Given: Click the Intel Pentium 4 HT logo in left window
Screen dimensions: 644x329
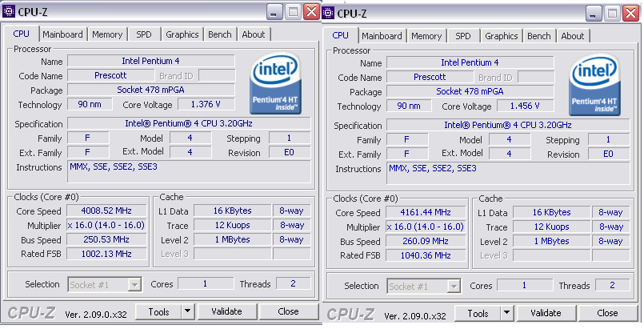Looking at the screenshot, I should tap(275, 83).
